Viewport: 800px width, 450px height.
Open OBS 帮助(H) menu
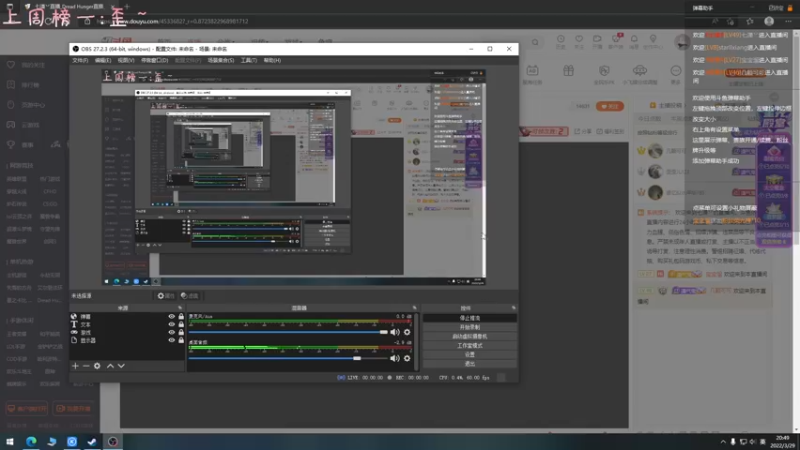272,60
